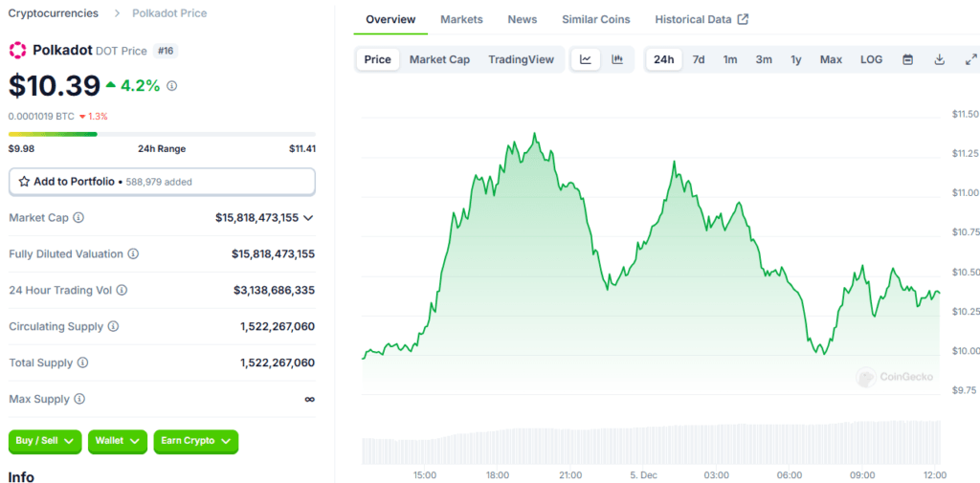The width and height of the screenshot is (980, 483).
Task: Click the $11.41 range high value
Action: click(302, 148)
